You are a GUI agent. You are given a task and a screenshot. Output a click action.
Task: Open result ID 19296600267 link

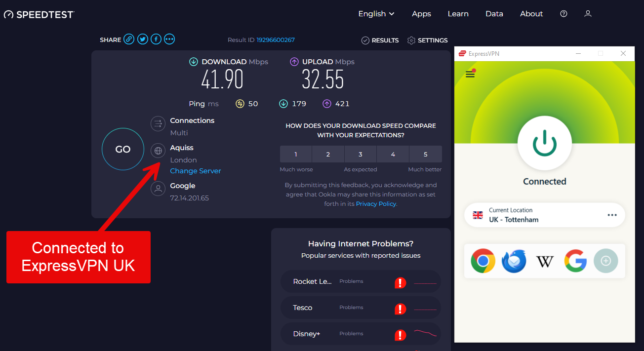pos(276,40)
